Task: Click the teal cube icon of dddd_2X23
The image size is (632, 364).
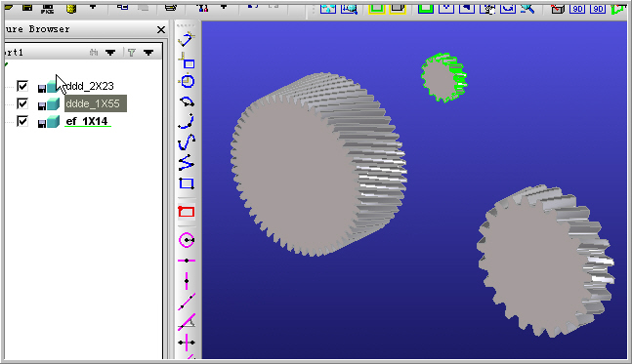Action: [53, 86]
